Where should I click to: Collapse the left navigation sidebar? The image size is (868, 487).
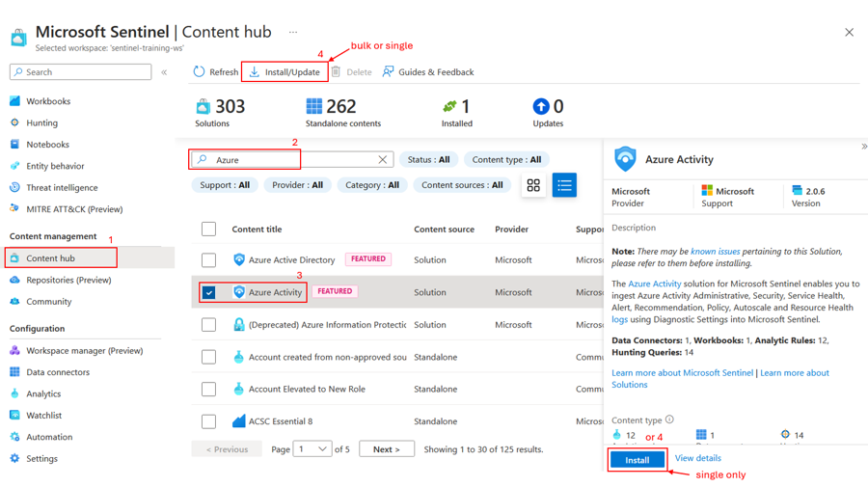tap(164, 72)
